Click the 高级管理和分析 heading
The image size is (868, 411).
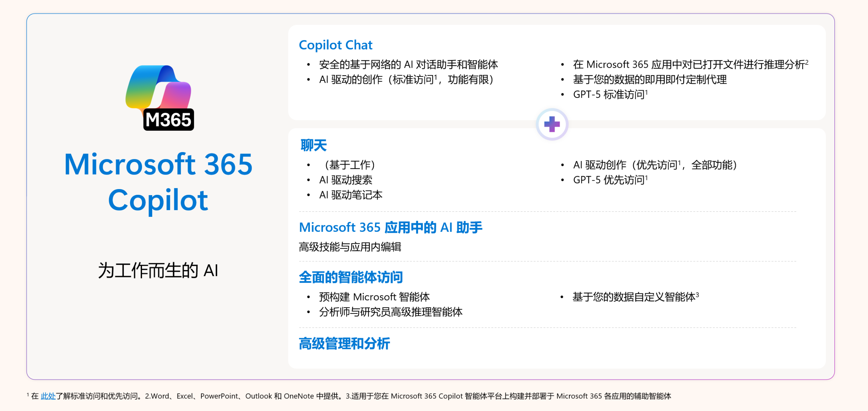[x=344, y=343]
